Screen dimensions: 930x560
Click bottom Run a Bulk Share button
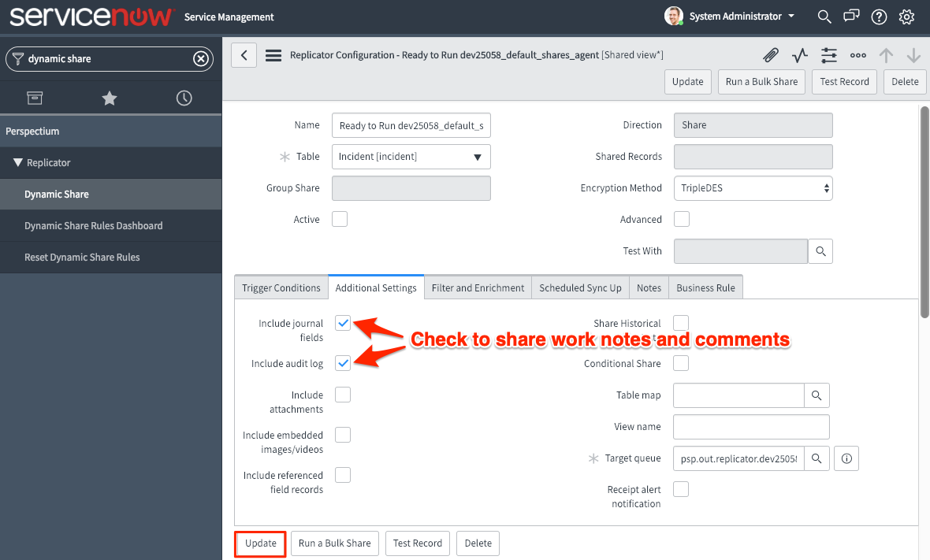coord(334,543)
